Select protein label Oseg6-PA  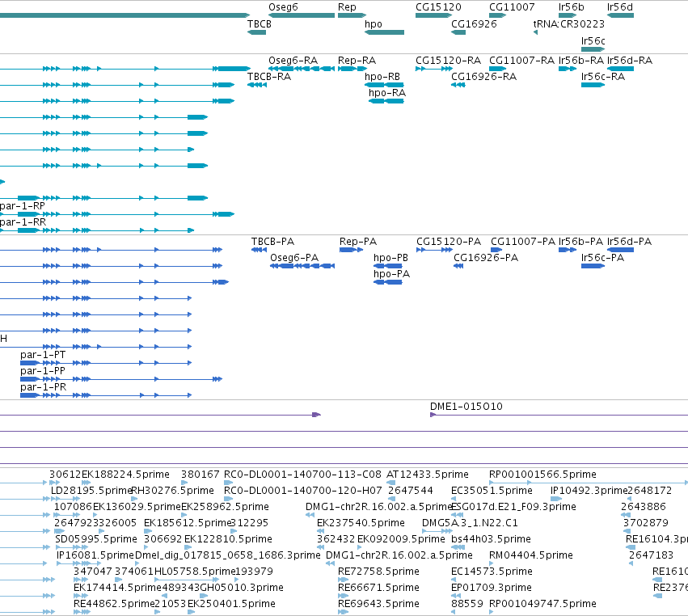pyautogui.click(x=294, y=258)
